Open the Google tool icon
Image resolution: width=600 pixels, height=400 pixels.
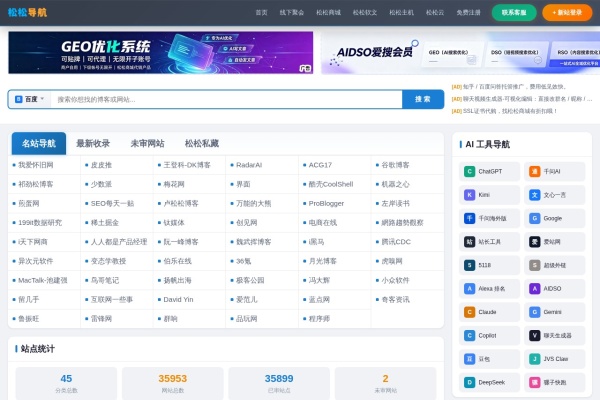535,218
